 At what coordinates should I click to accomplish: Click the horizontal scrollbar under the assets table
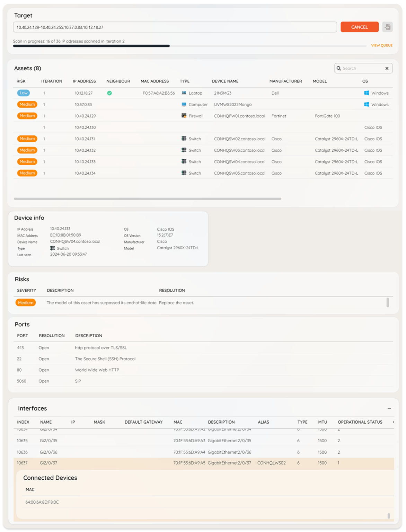[147, 198]
